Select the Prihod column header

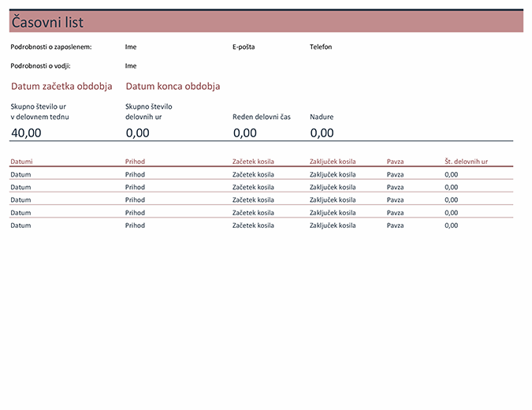click(x=135, y=162)
